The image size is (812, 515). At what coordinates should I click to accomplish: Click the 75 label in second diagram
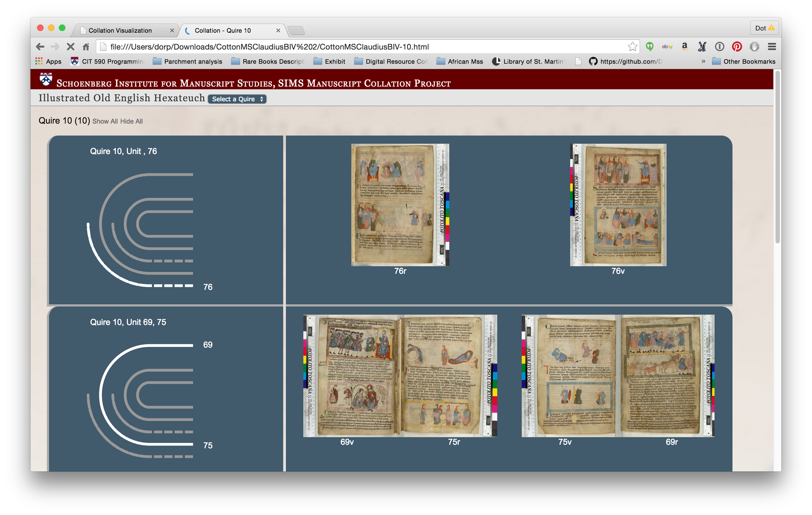[208, 446]
